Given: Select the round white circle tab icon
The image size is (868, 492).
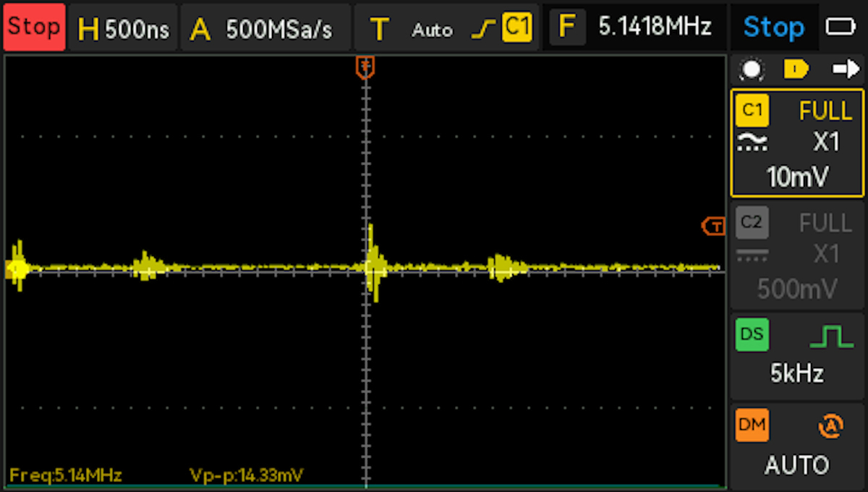Looking at the screenshot, I should [x=752, y=69].
